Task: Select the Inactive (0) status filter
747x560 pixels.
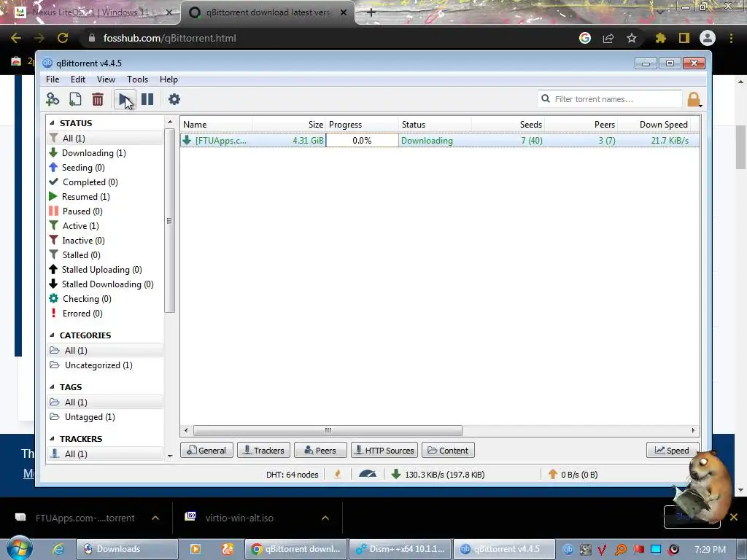Action: [x=83, y=241]
